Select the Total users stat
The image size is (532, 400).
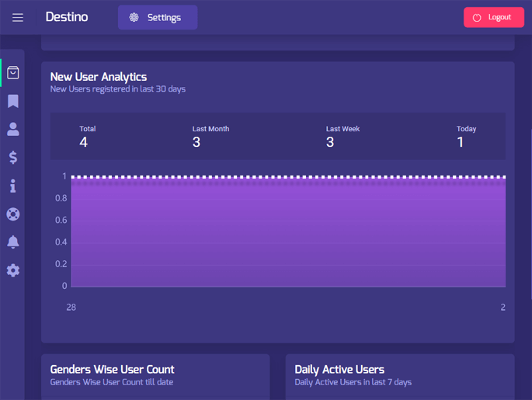pyautogui.click(x=87, y=136)
